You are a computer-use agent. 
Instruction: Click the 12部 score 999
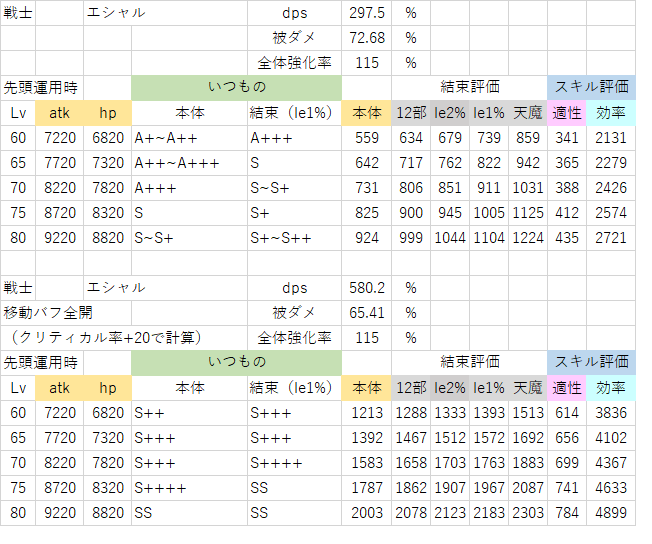(411, 238)
